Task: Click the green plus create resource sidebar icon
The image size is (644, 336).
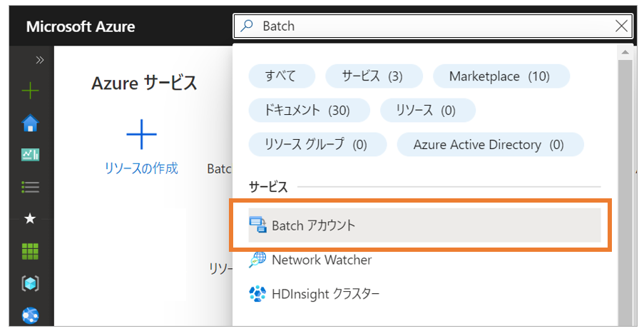Action: coord(30,91)
